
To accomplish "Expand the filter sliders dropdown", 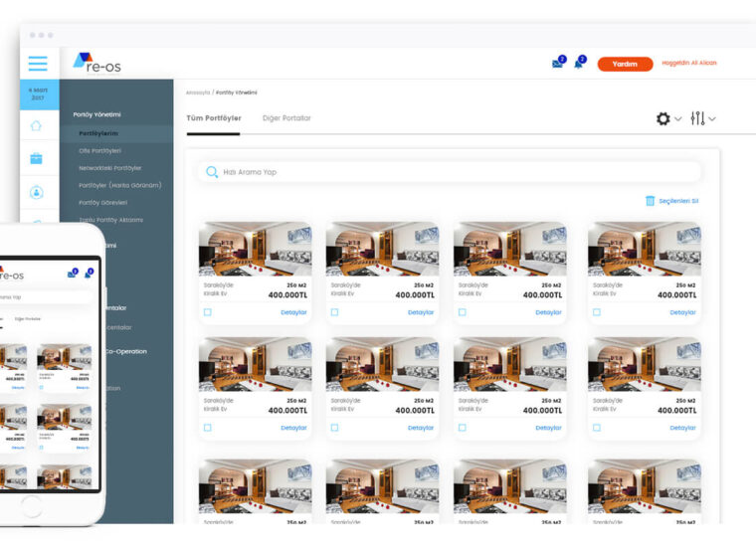I will (x=702, y=118).
